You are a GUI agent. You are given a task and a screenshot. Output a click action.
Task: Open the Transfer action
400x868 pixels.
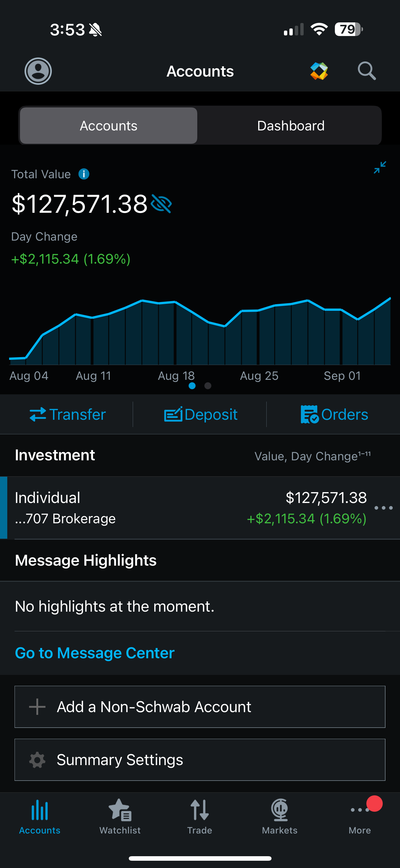[x=68, y=414]
